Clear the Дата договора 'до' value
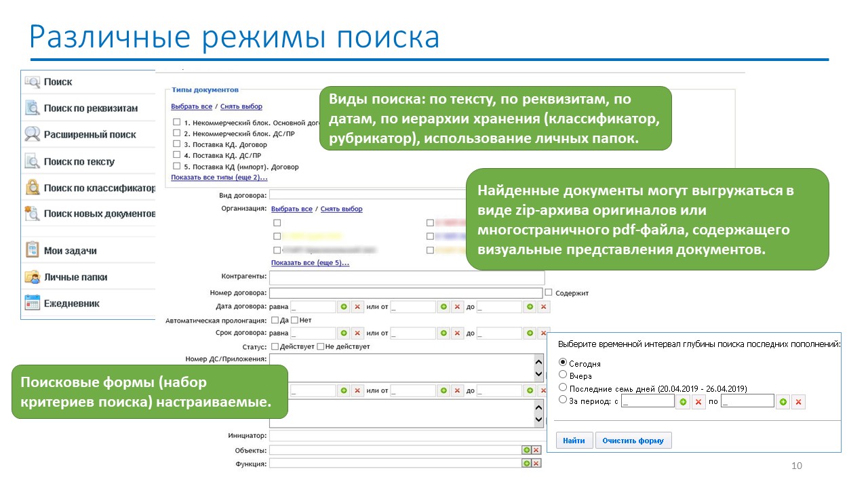This screenshot has height=488, width=868. click(543, 307)
